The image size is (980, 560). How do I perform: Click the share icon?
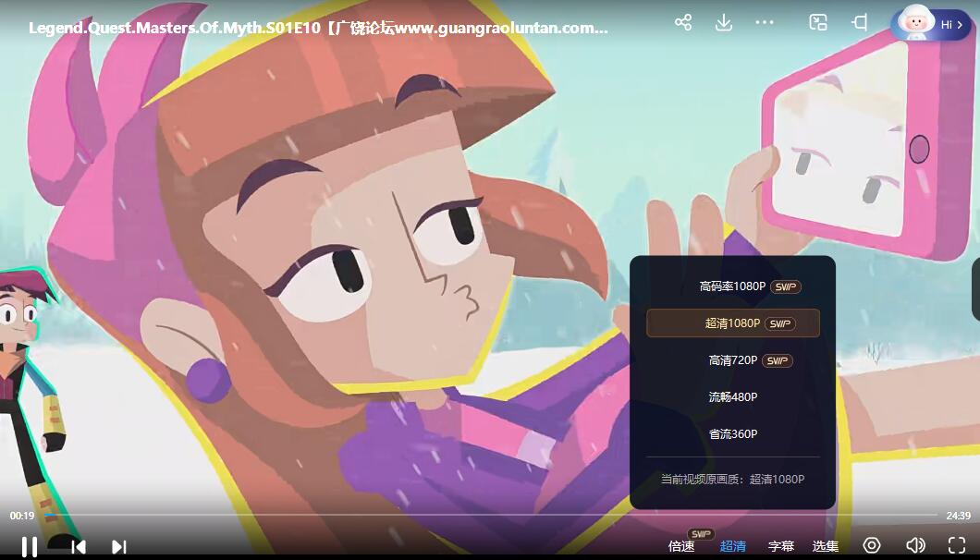(683, 23)
